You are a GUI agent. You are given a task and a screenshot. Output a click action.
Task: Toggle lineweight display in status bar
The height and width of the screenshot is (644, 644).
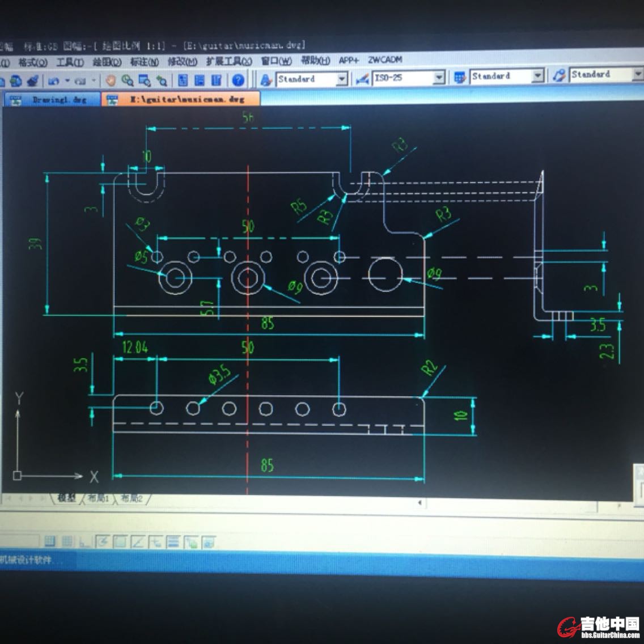(173, 542)
